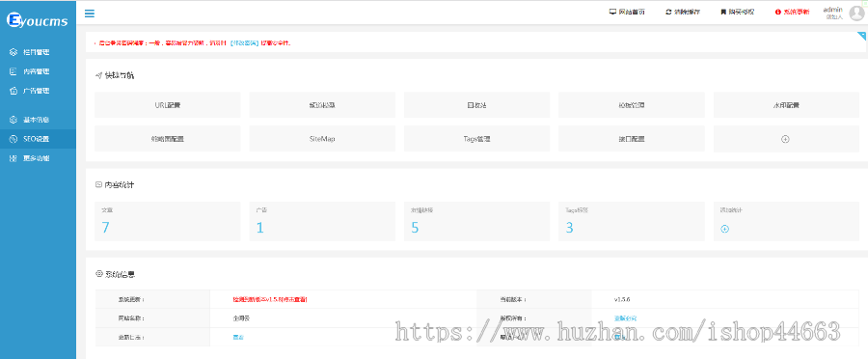Click the 文章 count of 7
This screenshot has height=359, width=868.
(105, 227)
